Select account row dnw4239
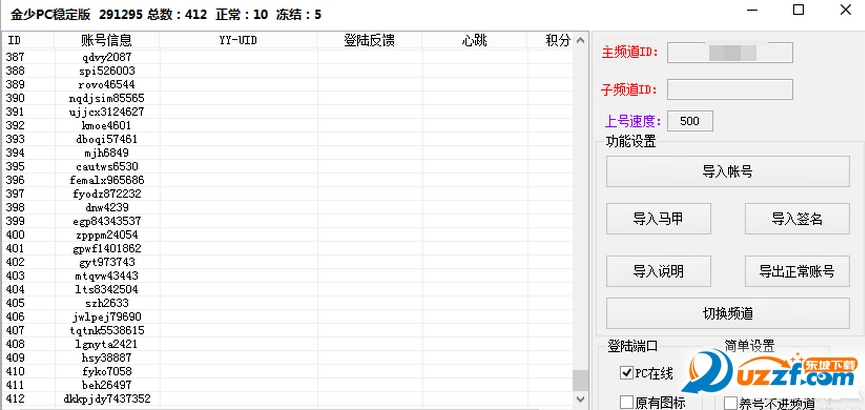Viewport: 865px width, 410px height. pos(287,207)
